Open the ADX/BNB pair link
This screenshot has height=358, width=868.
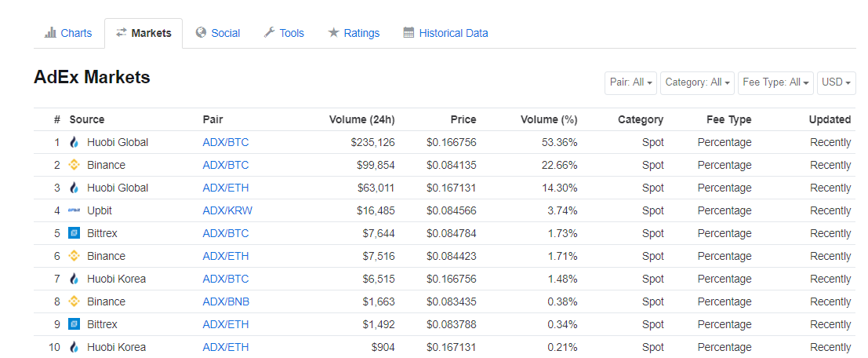point(226,301)
